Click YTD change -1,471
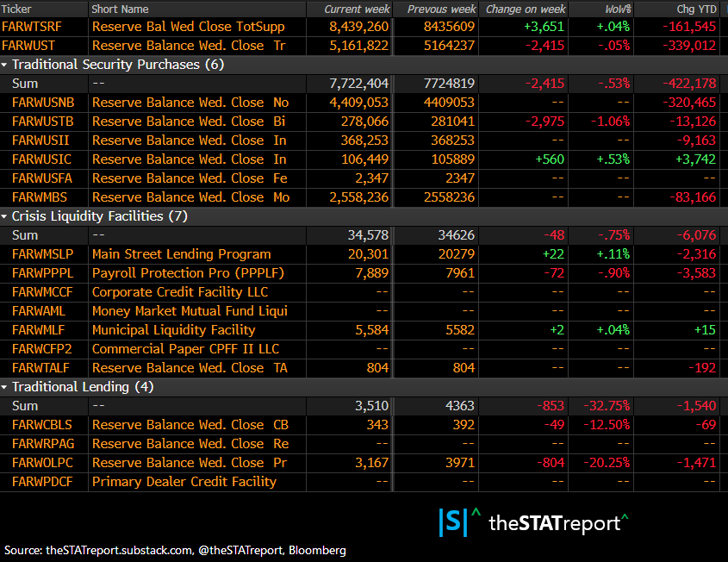The width and height of the screenshot is (728, 562). [x=696, y=463]
